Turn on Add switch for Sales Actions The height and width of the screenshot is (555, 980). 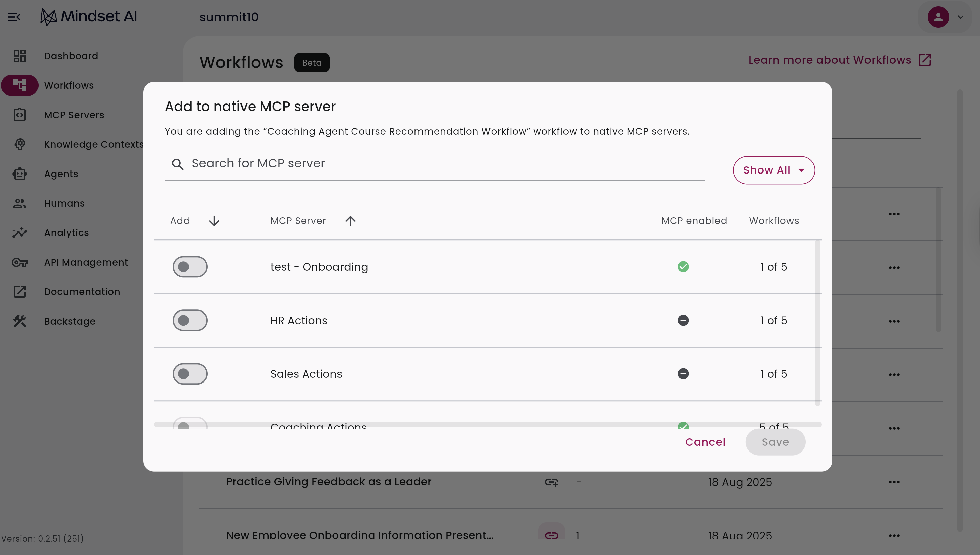click(190, 373)
